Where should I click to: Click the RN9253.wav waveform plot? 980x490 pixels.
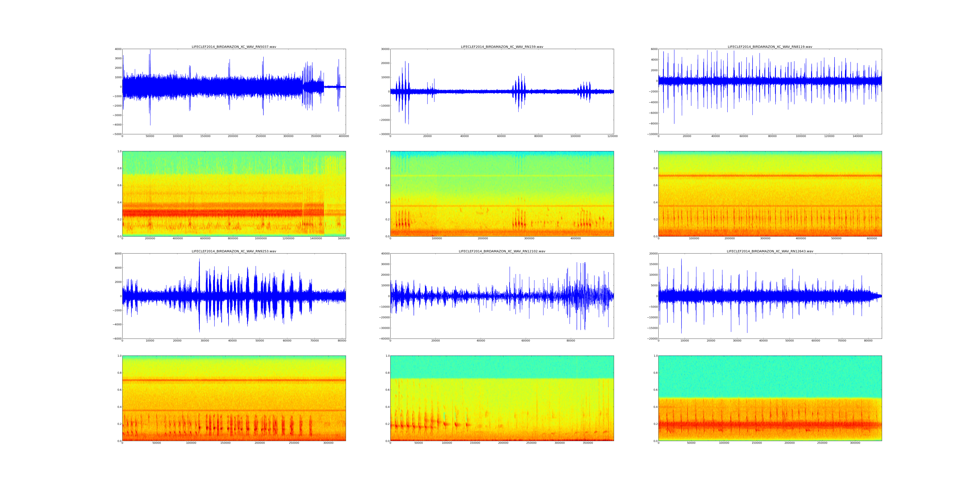[234, 296]
